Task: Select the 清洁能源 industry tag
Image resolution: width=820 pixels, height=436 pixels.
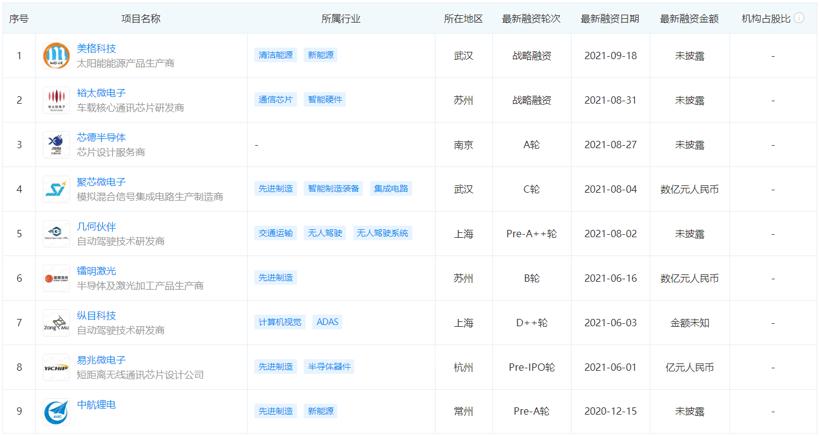Action: [275, 56]
